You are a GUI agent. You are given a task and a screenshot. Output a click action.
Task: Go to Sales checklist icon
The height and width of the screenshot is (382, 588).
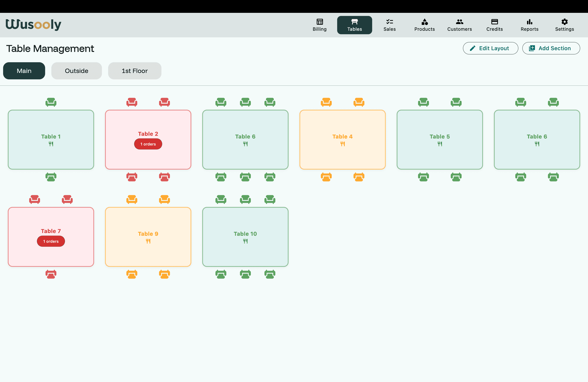[389, 22]
